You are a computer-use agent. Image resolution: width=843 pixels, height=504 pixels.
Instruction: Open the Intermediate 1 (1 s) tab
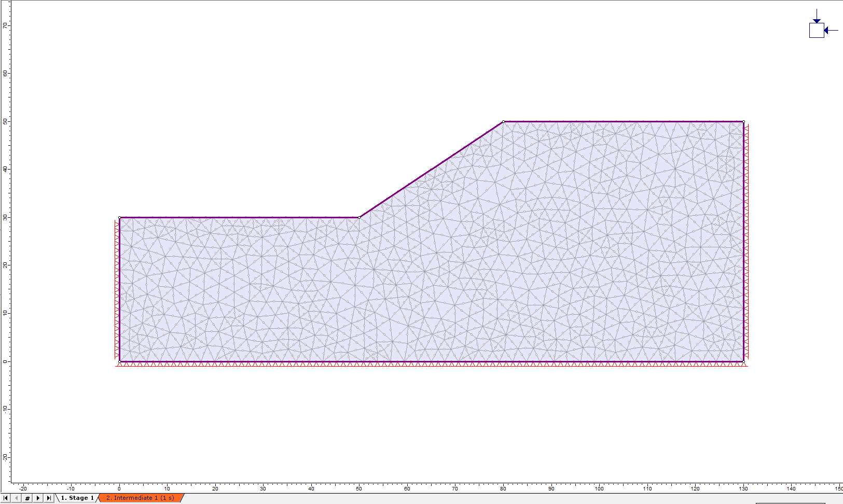coord(140,498)
